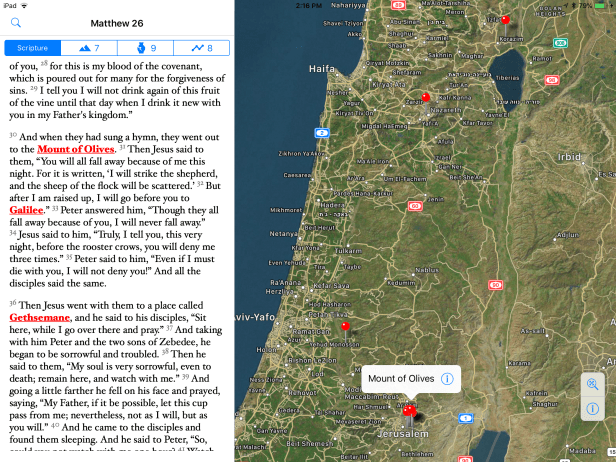This screenshot has width=616, height=462.
Task: Open the Galilee link in the text
Action: coord(26,211)
